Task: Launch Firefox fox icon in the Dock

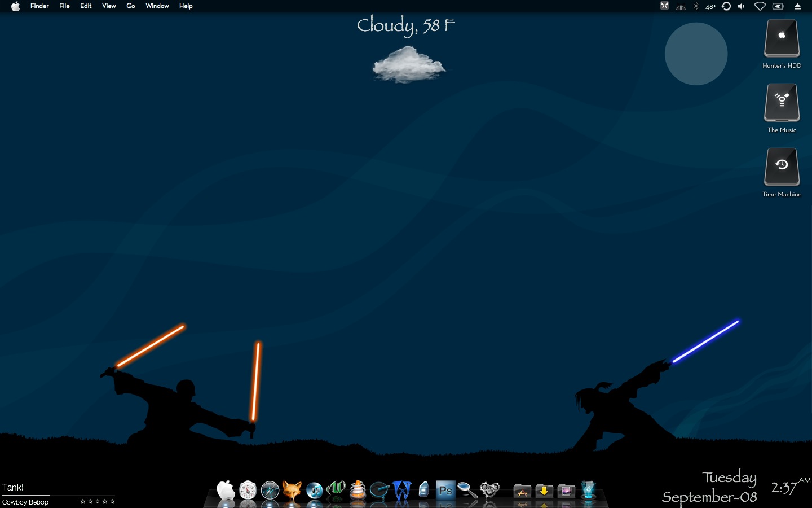Action: 292,490
